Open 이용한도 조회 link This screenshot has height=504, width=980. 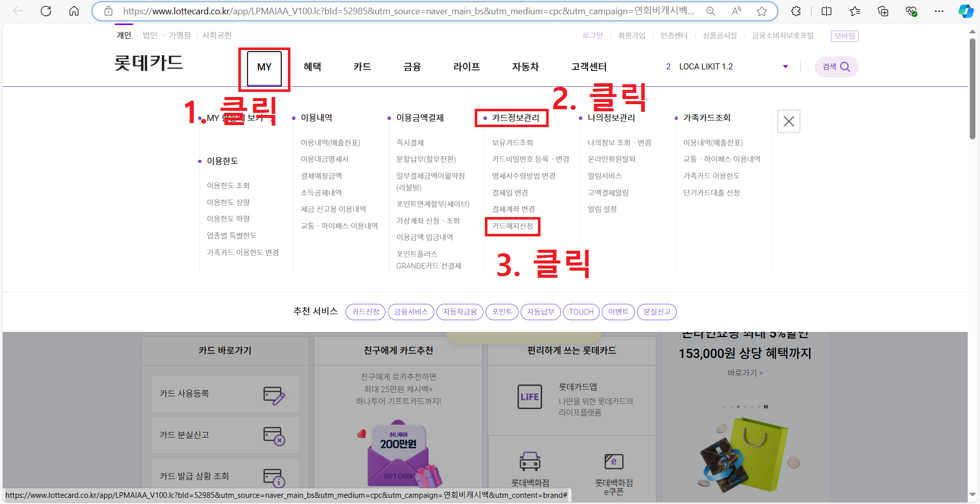pos(228,185)
